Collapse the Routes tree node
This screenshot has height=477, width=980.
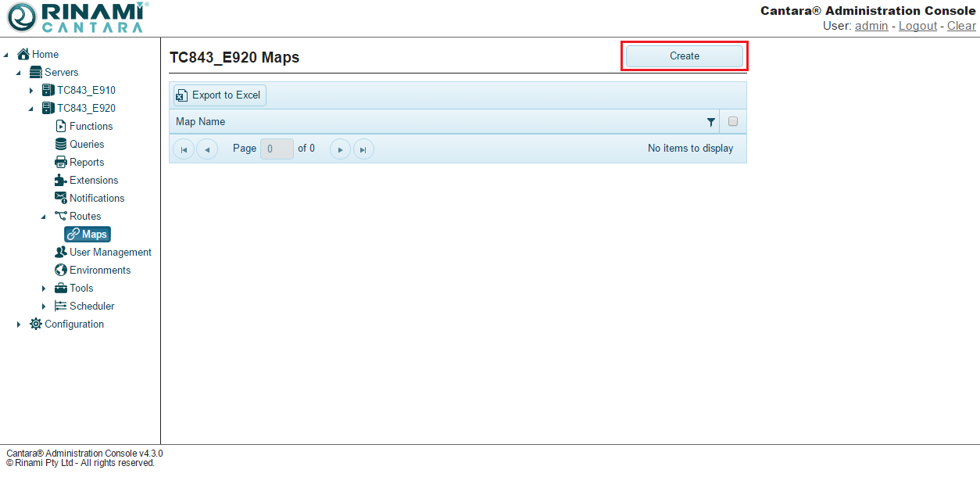pyautogui.click(x=44, y=217)
